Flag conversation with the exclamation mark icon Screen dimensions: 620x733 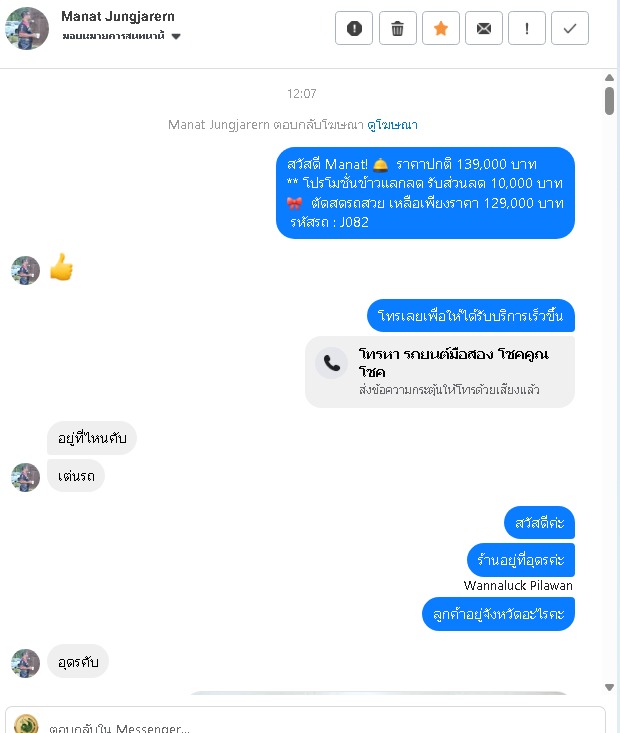[x=526, y=29]
